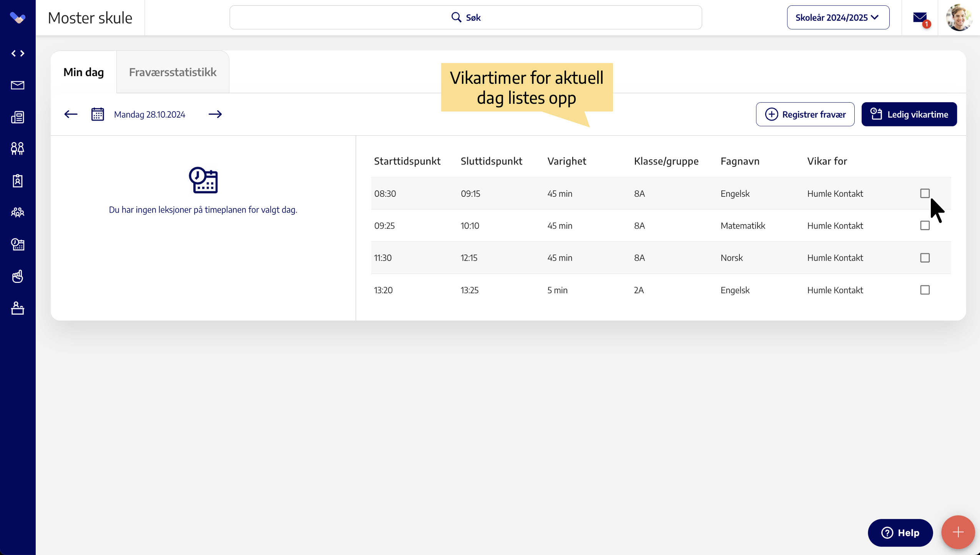Click the Ledig vikartime button
This screenshot has height=555, width=980.
tap(909, 114)
